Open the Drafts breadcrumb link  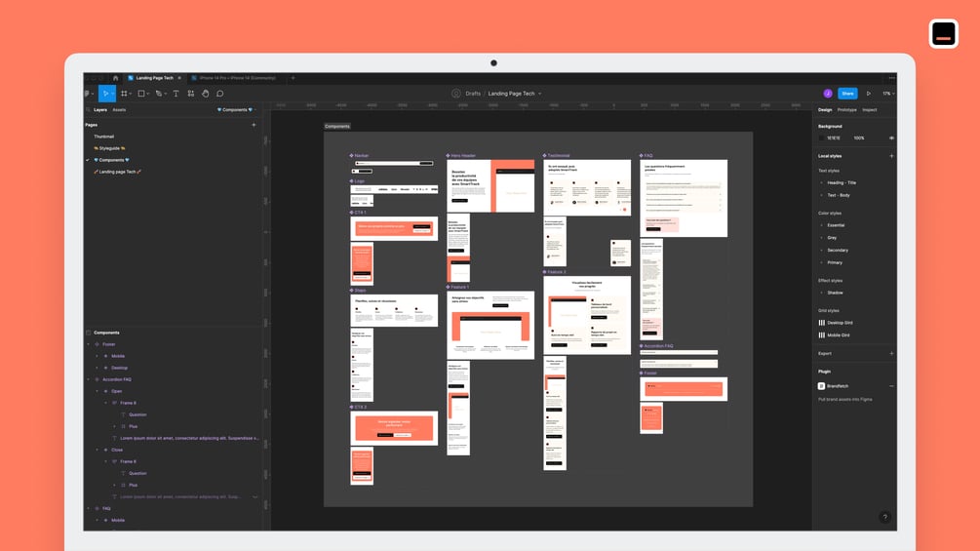pyautogui.click(x=473, y=94)
